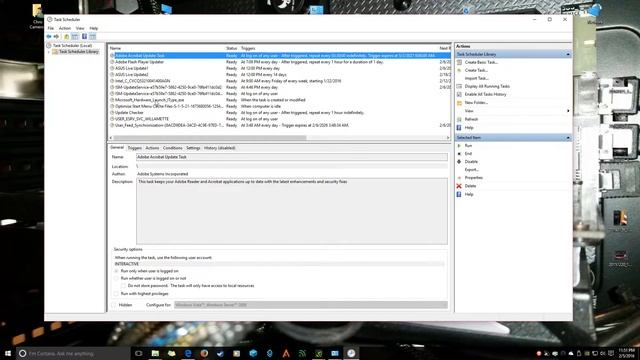Open the Help menu in the menu bar
640x360 pixels.
tap(93, 28)
